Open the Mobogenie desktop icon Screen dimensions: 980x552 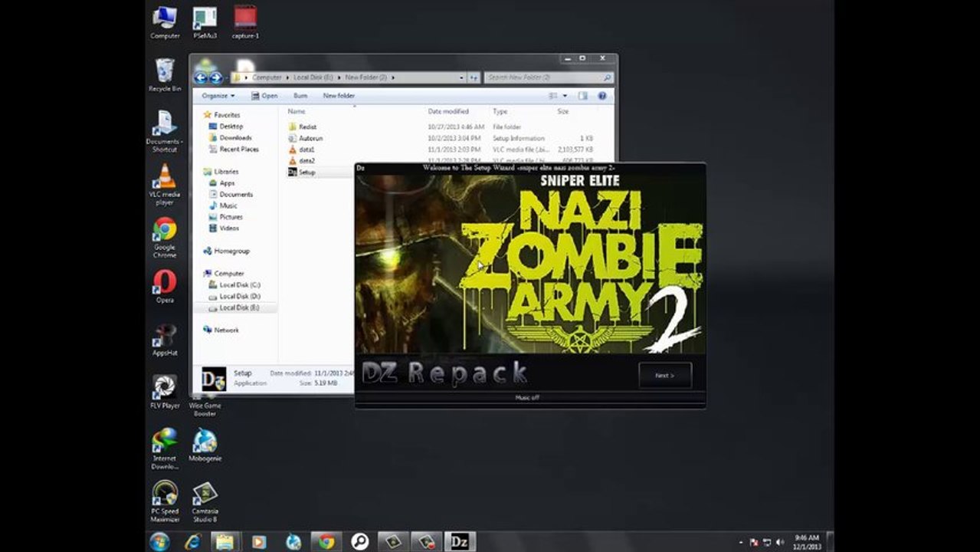205,445
